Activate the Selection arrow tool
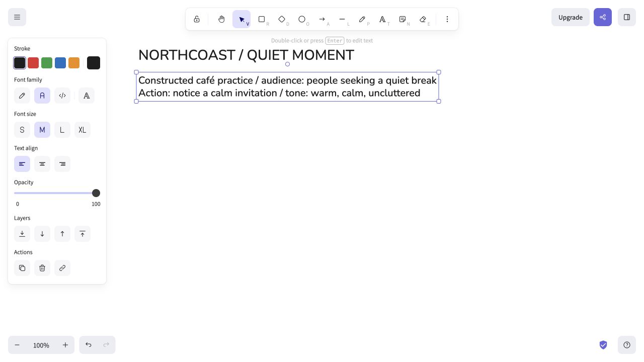The height and width of the screenshot is (362, 644). pyautogui.click(x=242, y=19)
